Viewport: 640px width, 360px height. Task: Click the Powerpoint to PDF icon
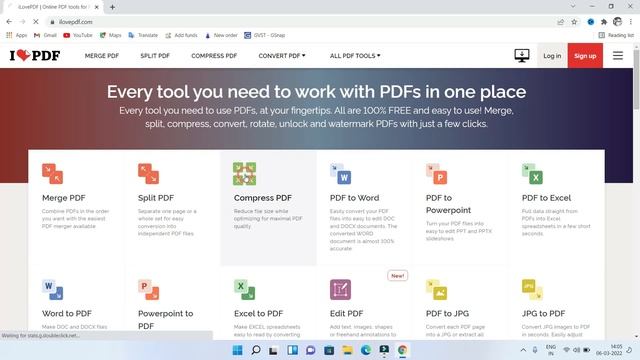tap(148, 289)
